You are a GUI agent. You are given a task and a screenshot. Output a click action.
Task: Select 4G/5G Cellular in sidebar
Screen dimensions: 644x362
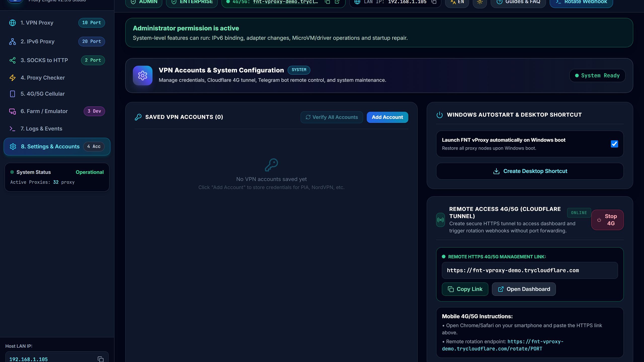57,94
